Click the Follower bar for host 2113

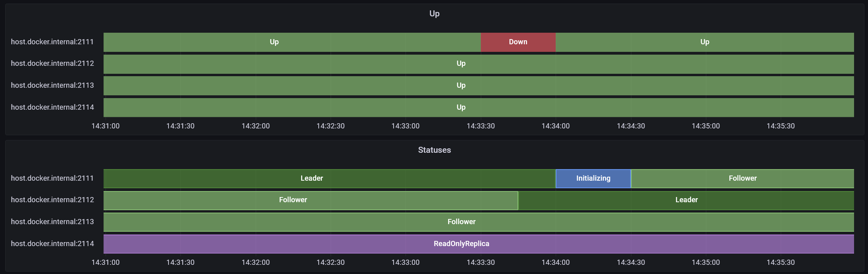point(461,222)
